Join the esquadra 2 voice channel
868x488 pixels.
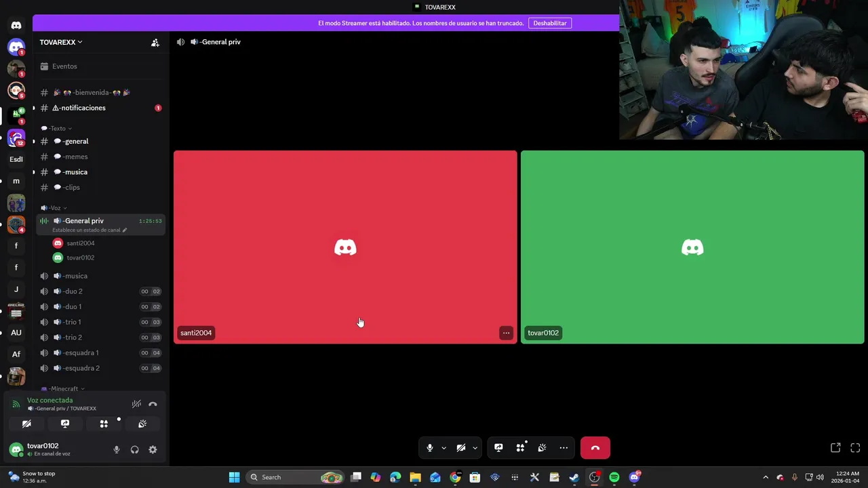coord(100,368)
